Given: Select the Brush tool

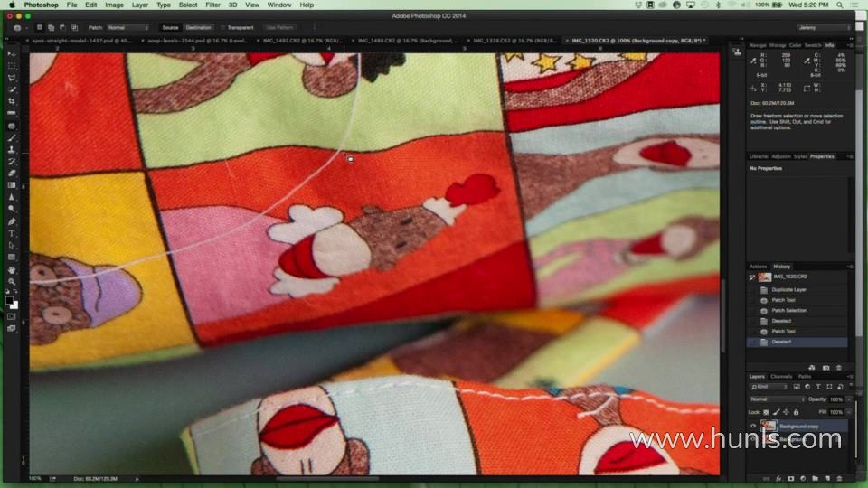Looking at the screenshot, I should (12, 137).
